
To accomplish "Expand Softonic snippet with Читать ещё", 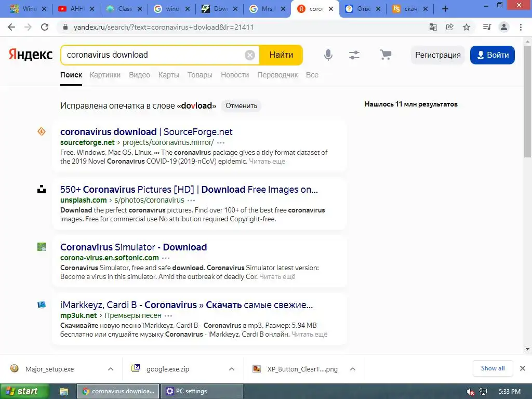I will tap(277, 277).
